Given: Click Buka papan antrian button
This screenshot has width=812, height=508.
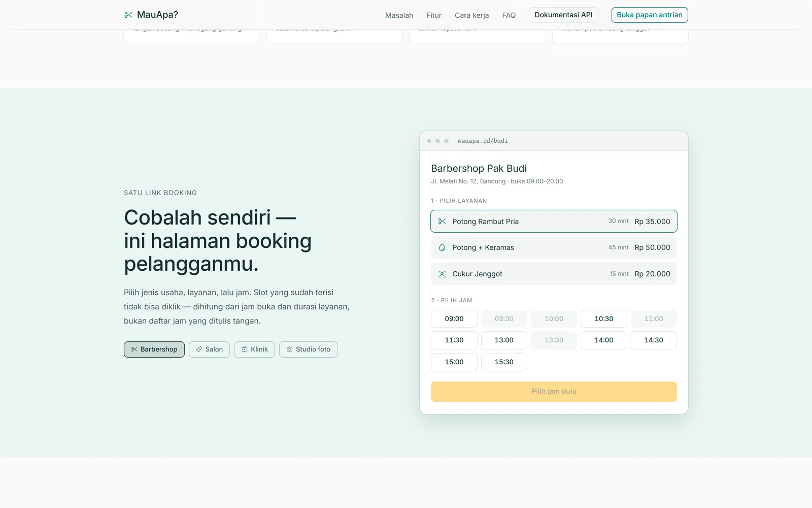Looking at the screenshot, I should coord(650,15).
